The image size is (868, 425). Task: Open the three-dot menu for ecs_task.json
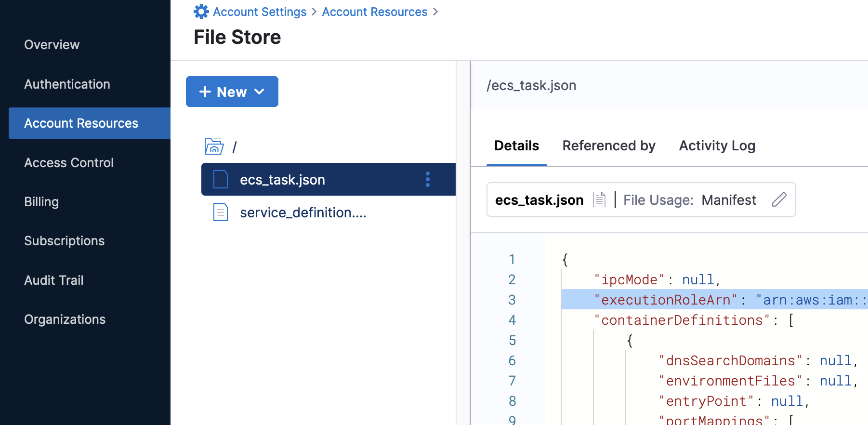click(x=427, y=179)
